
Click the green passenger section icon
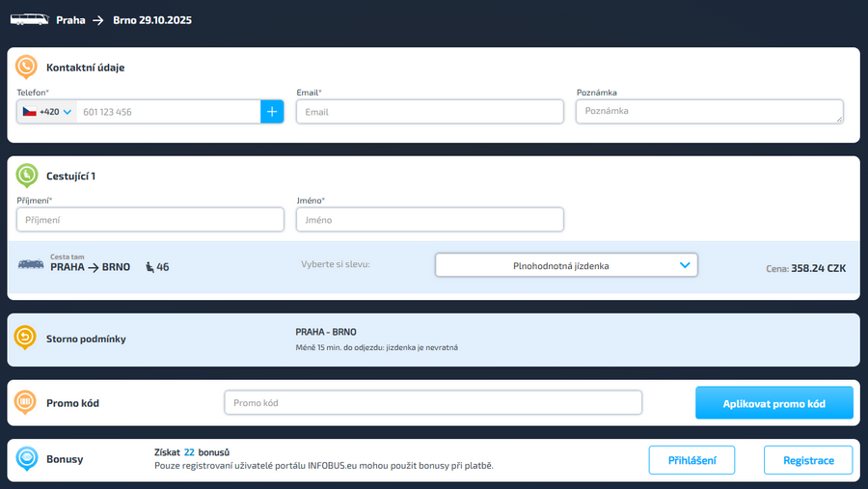pos(26,176)
